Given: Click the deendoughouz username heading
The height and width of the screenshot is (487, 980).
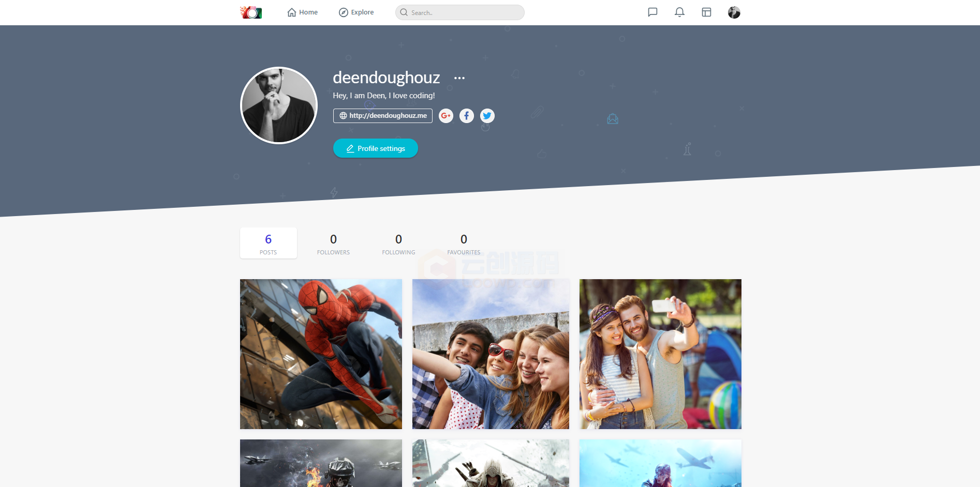Looking at the screenshot, I should 387,78.
